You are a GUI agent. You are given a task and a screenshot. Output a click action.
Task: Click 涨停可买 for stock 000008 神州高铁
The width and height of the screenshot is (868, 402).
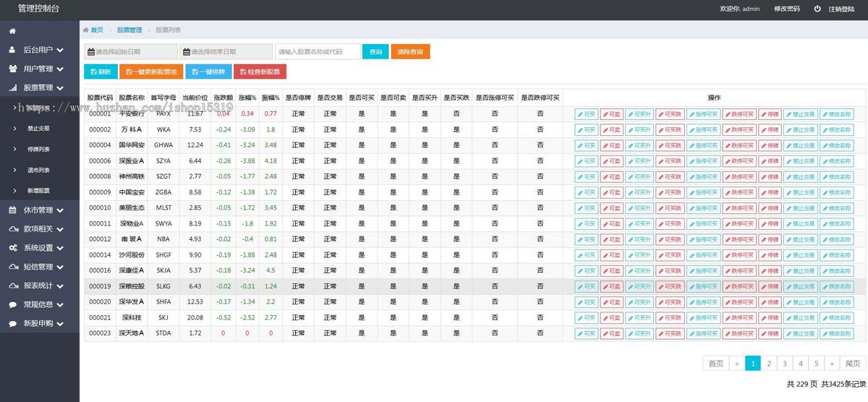(x=703, y=176)
